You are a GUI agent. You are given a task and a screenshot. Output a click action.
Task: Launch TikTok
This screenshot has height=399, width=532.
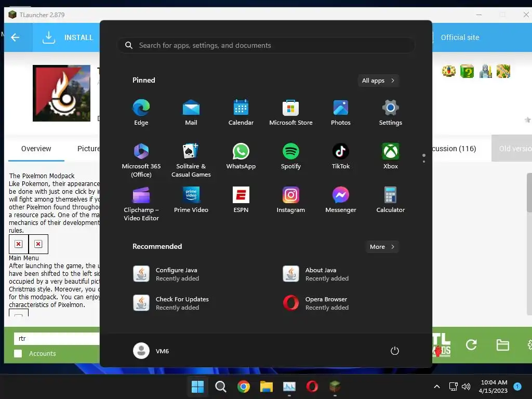pyautogui.click(x=341, y=156)
